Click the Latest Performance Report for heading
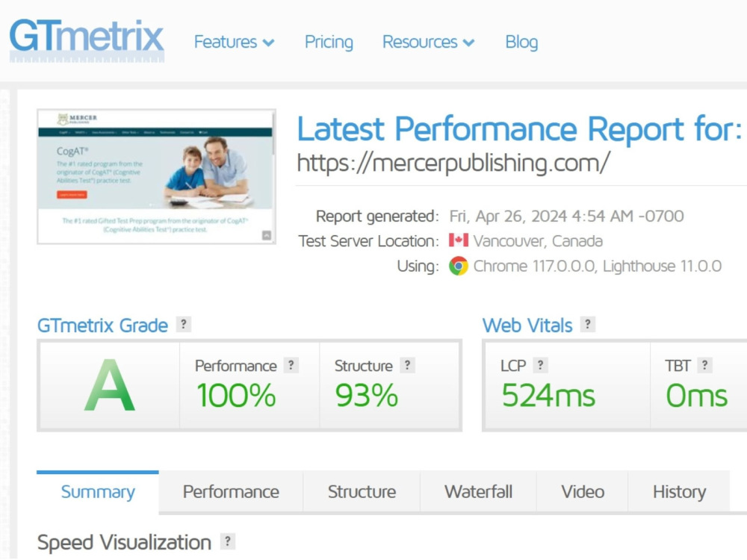The image size is (747, 560). click(519, 129)
